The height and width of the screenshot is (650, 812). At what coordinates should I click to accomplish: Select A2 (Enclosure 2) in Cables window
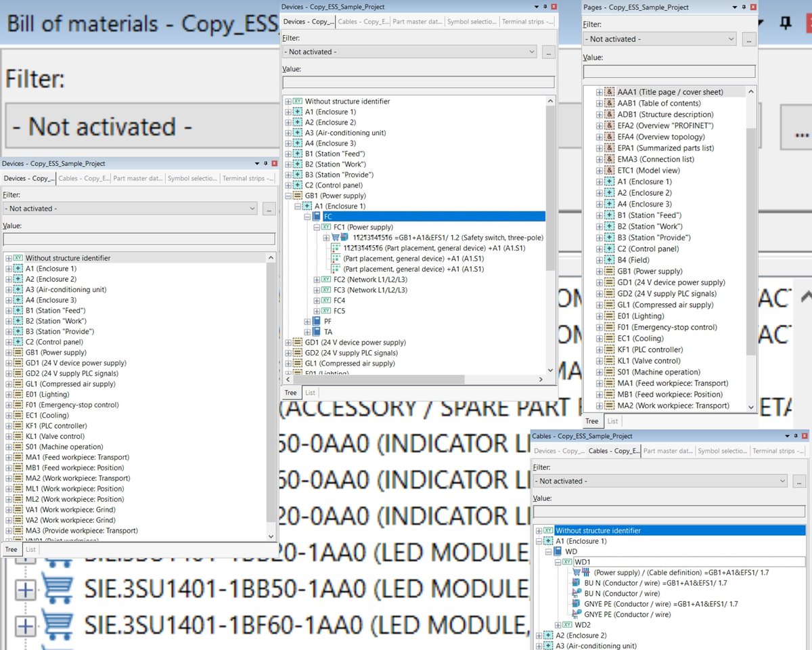pyautogui.click(x=581, y=636)
